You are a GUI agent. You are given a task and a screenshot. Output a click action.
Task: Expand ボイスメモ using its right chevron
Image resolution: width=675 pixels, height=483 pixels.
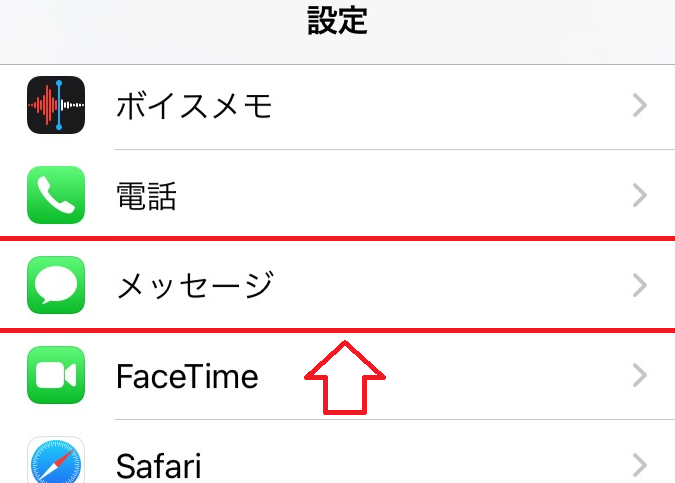pos(641,105)
